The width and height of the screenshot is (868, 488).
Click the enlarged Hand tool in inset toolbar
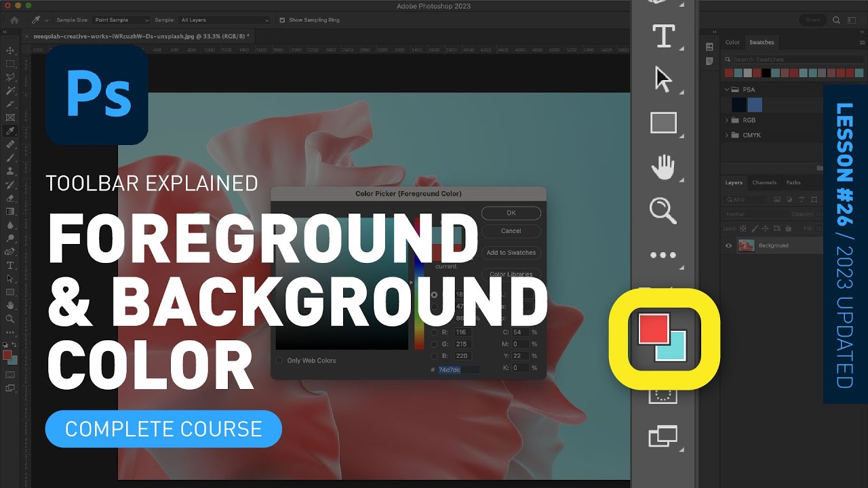tap(663, 167)
